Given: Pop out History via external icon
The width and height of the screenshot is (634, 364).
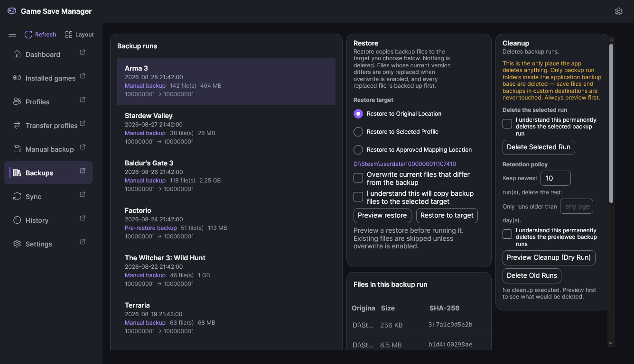Looking at the screenshot, I should click(83, 218).
